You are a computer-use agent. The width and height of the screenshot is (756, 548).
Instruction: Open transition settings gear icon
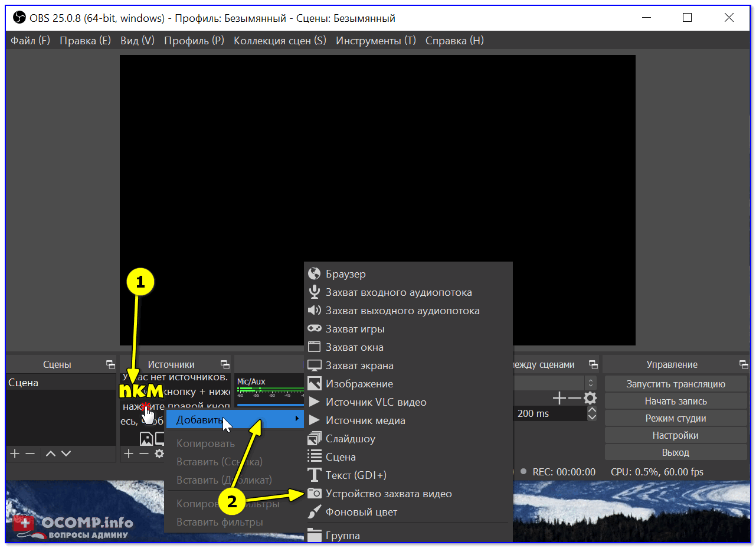[x=590, y=399]
